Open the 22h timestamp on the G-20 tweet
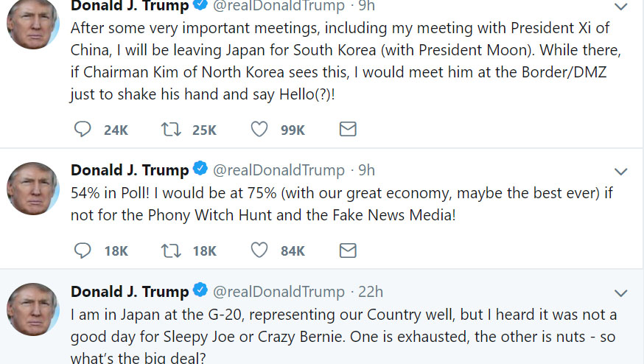Screen dimensions: 644x364 coord(371,292)
